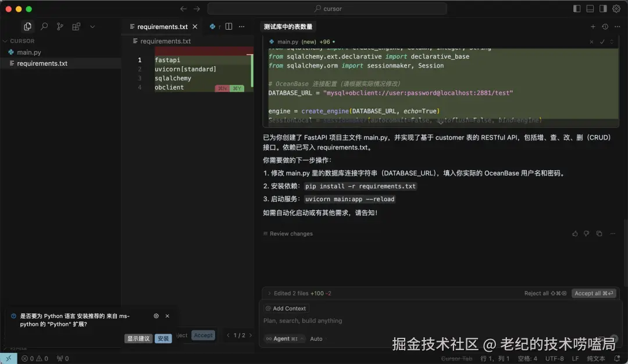The image size is (628, 364).
Task: Start a new chat with plus icon
Action: click(x=593, y=26)
